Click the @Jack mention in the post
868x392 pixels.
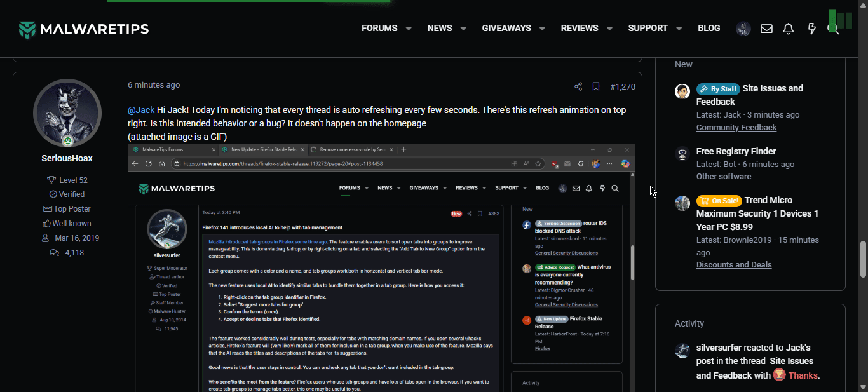[141, 110]
